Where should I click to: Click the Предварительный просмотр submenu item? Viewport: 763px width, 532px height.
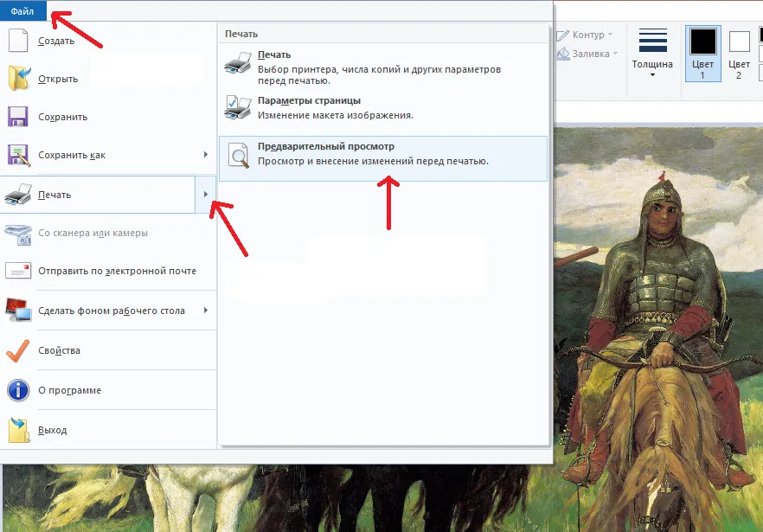(383, 158)
